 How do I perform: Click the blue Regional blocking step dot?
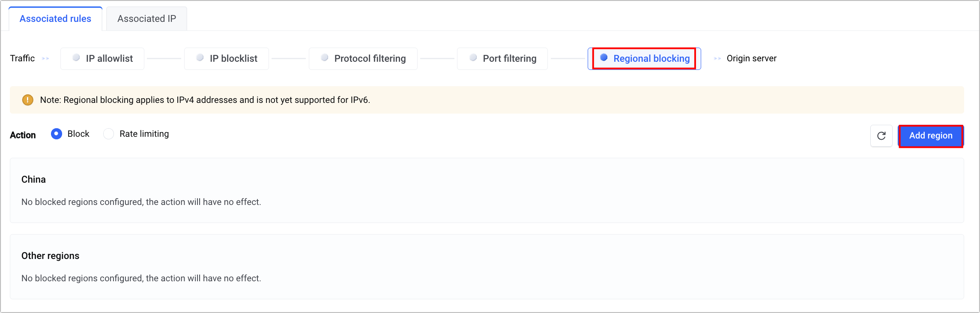[x=604, y=57]
